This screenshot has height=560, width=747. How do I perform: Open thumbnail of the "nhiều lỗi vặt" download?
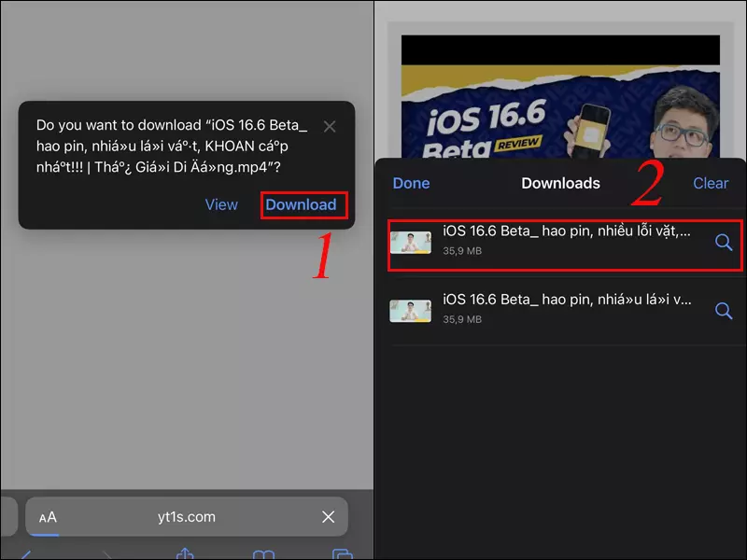pyautogui.click(x=411, y=243)
